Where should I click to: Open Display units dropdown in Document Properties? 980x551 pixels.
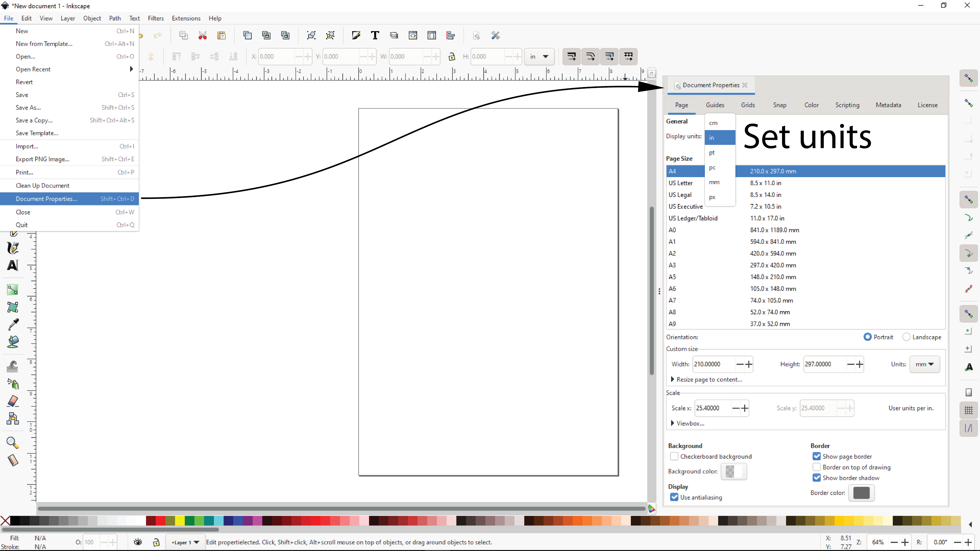[x=720, y=137]
